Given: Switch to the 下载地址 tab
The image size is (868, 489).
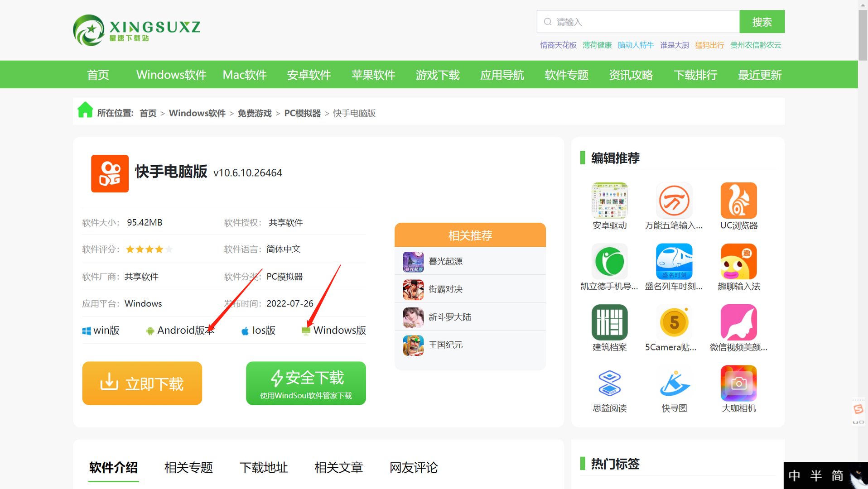Looking at the screenshot, I should click(264, 468).
